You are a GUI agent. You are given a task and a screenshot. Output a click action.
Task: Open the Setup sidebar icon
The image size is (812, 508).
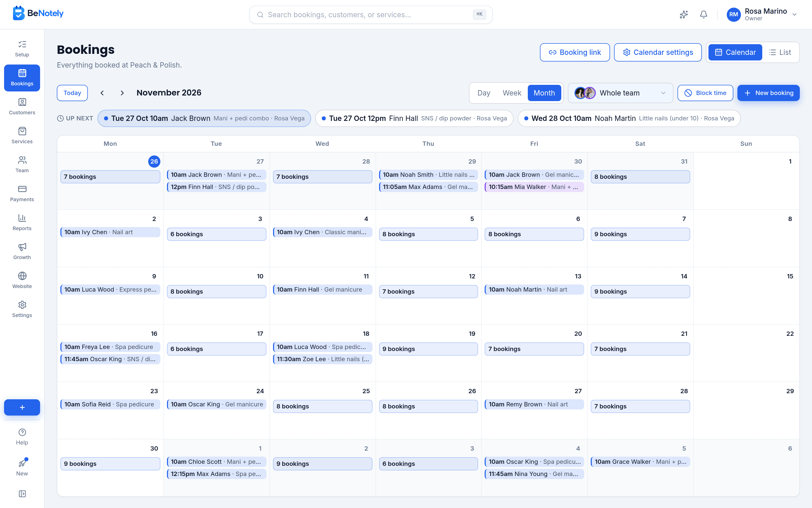point(22,49)
